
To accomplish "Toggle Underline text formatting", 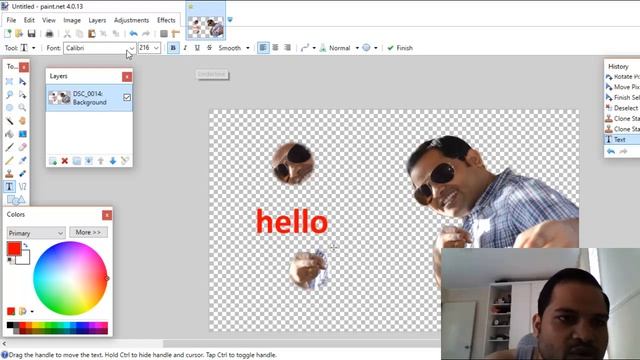I will click(197, 48).
